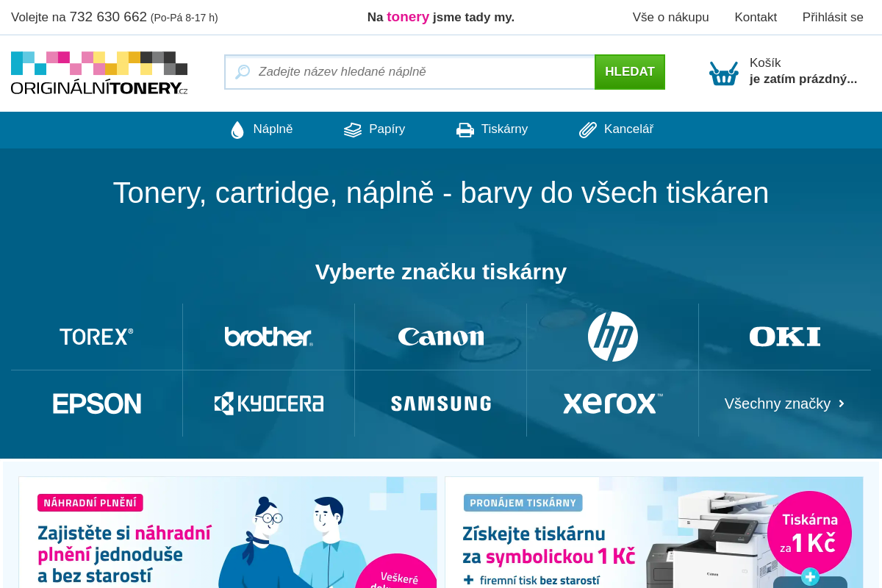Click the magnifier icon in the search bar
882x588 pixels.
(242, 71)
